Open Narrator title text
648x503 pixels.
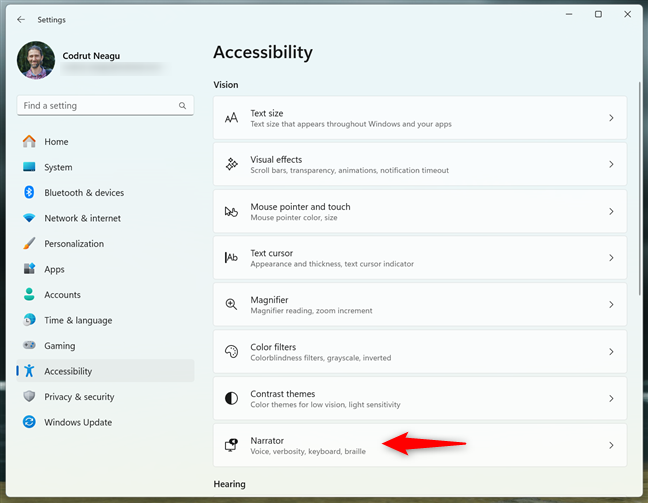267,441
